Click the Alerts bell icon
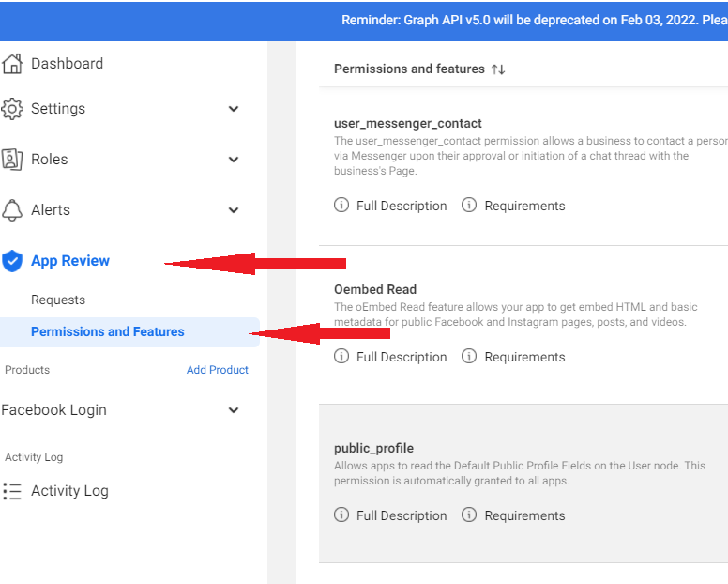Image resolution: width=728 pixels, height=584 pixels. click(x=12, y=210)
